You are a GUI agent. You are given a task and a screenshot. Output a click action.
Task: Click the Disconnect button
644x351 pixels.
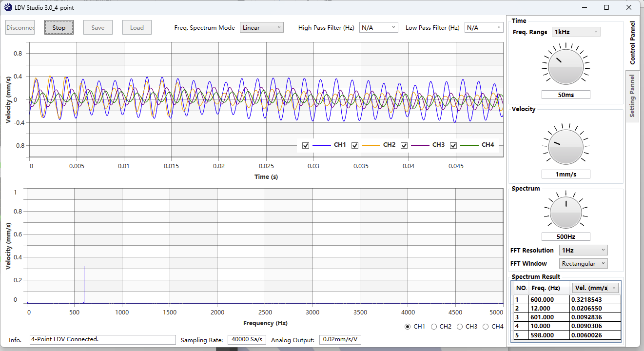[x=20, y=28]
